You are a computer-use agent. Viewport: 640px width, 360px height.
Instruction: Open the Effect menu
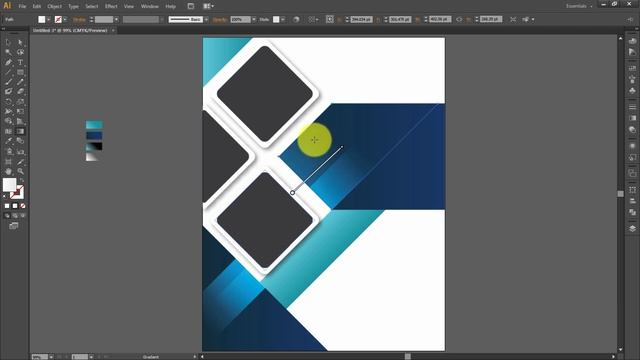pos(111,6)
